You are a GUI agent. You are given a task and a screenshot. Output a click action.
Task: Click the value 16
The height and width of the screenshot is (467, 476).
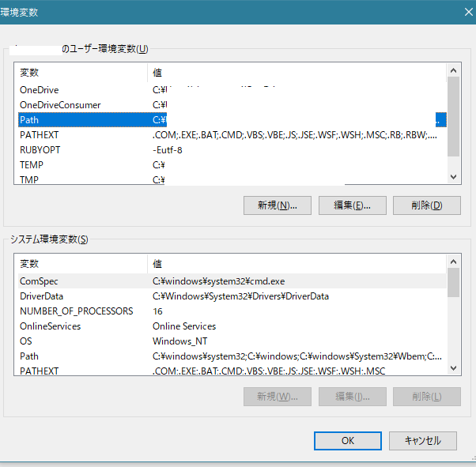pyautogui.click(x=157, y=311)
